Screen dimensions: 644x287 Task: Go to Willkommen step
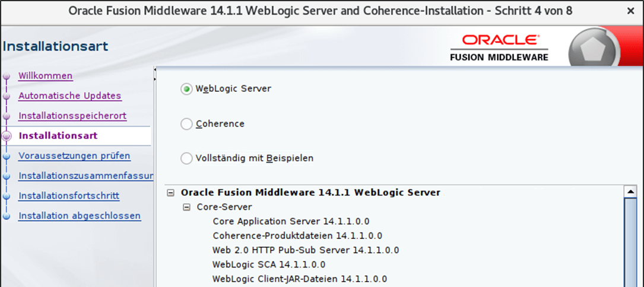tap(46, 76)
